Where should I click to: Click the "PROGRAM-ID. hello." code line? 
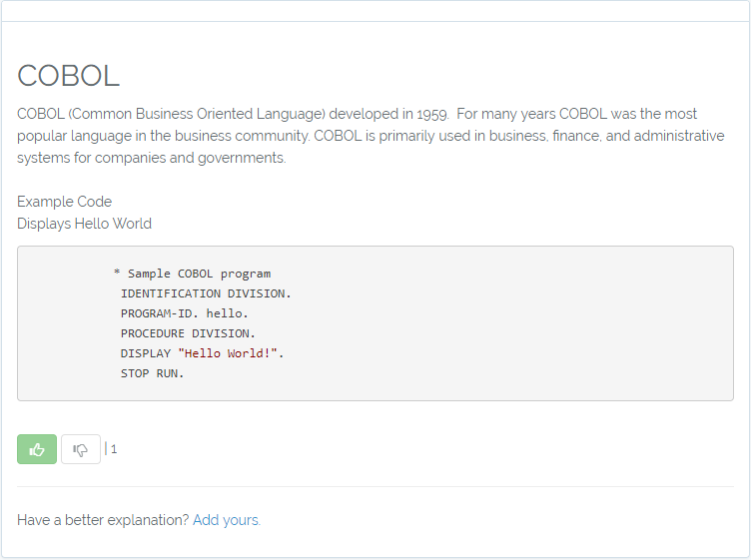(x=185, y=313)
